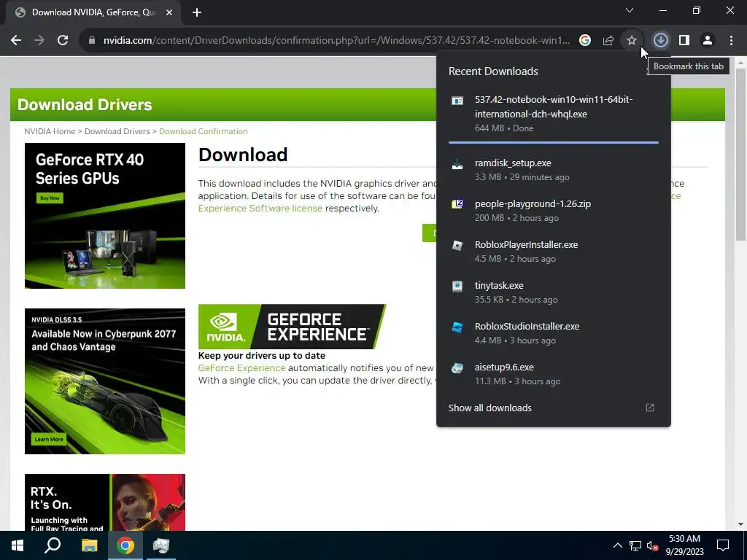Open the installer app on taskbar
The height and width of the screenshot is (560, 747).
tap(161, 545)
